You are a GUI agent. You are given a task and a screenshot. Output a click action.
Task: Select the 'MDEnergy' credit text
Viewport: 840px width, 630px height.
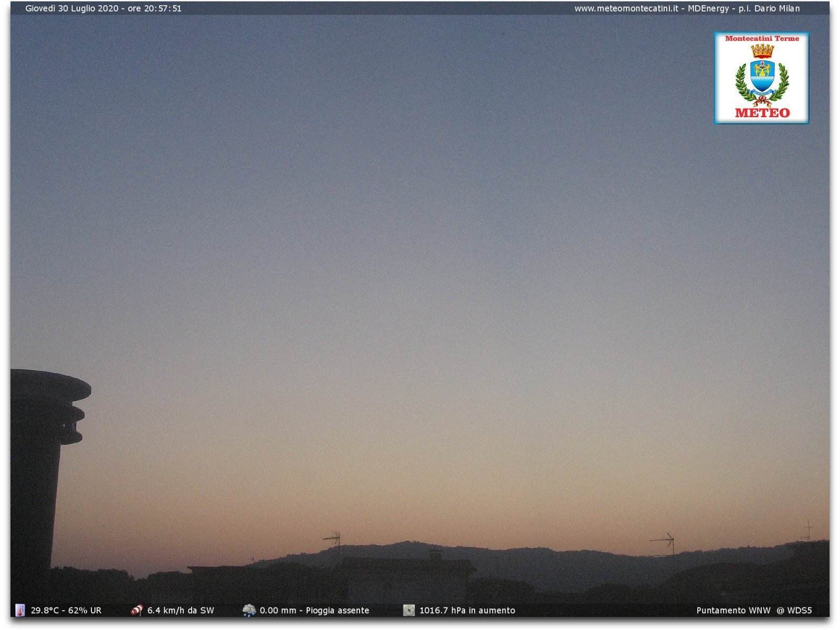point(708,8)
